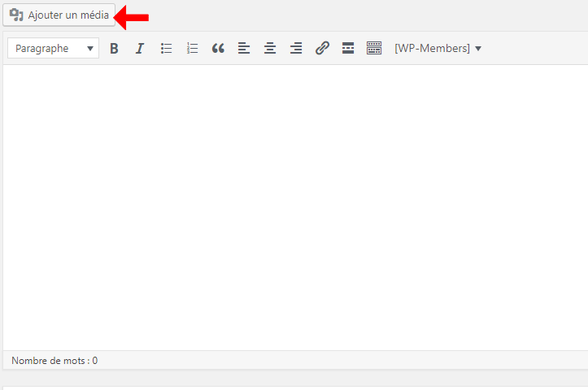
Task: Toggle the extended toolbar row
Action: pos(374,49)
